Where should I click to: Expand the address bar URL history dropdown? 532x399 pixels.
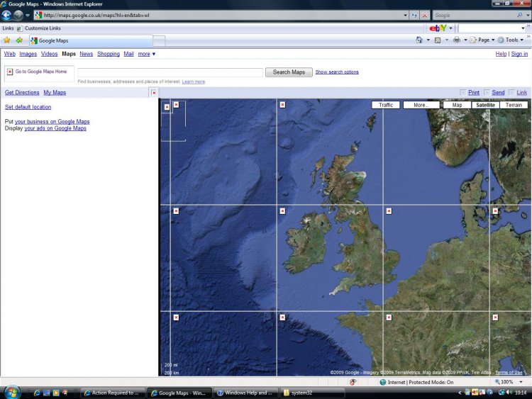[405, 16]
